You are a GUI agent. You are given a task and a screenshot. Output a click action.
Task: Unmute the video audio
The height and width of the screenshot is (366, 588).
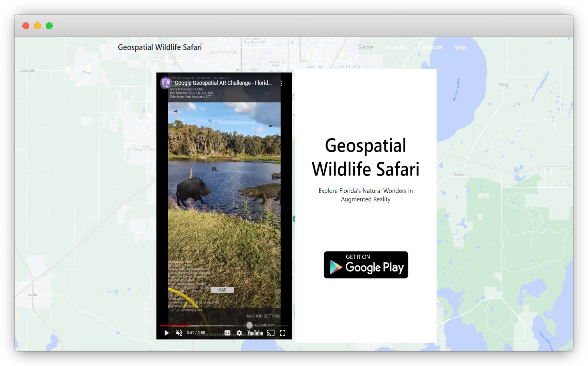(x=179, y=333)
